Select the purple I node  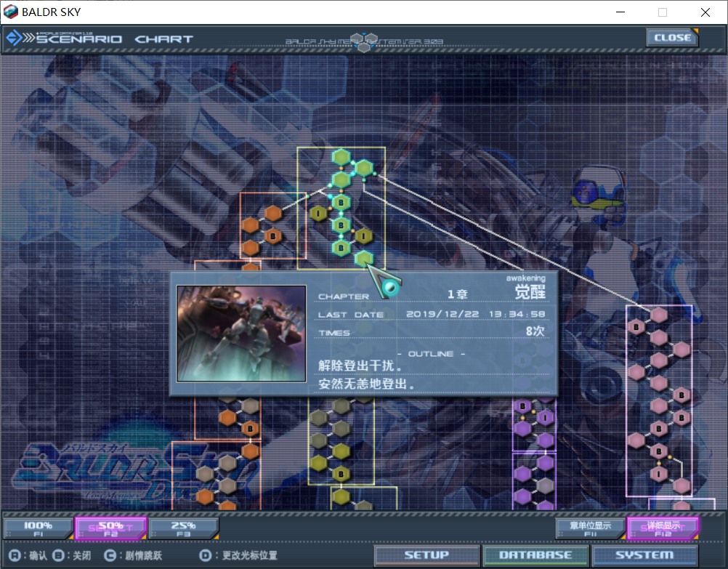tap(545, 418)
